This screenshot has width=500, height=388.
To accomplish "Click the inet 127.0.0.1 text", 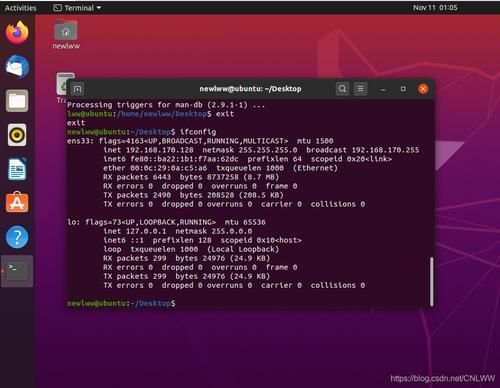I will pos(135,231).
